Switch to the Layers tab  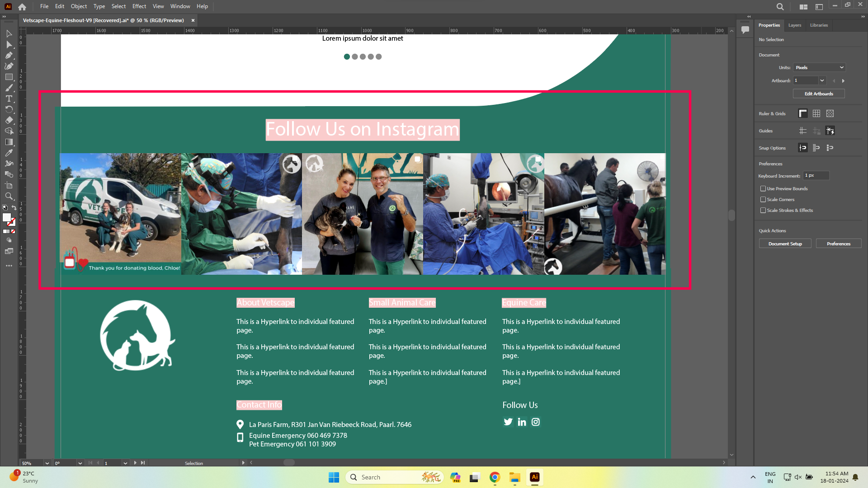click(x=794, y=25)
